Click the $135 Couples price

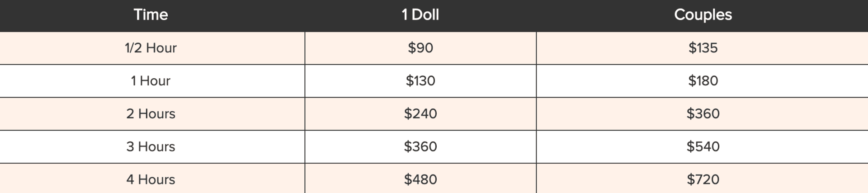tap(703, 48)
